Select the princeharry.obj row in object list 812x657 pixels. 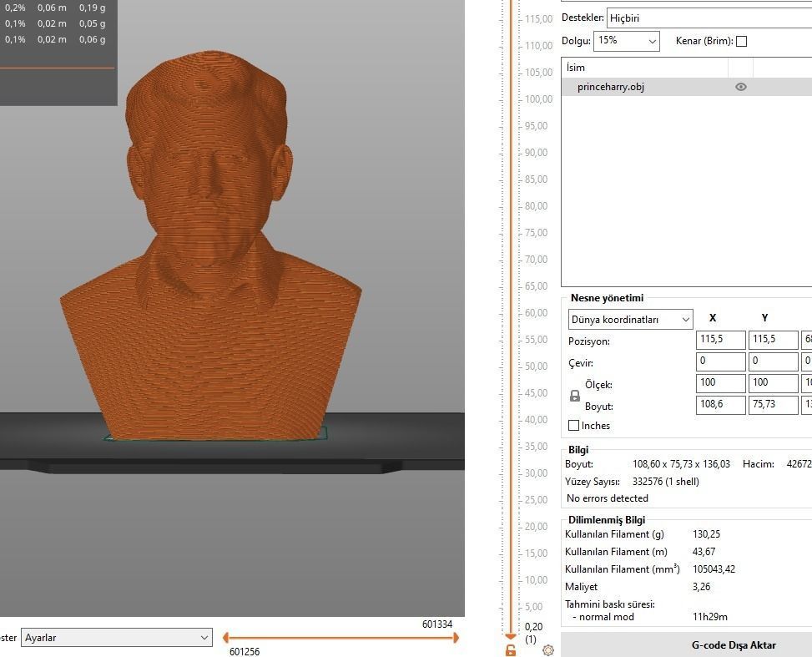click(687, 87)
